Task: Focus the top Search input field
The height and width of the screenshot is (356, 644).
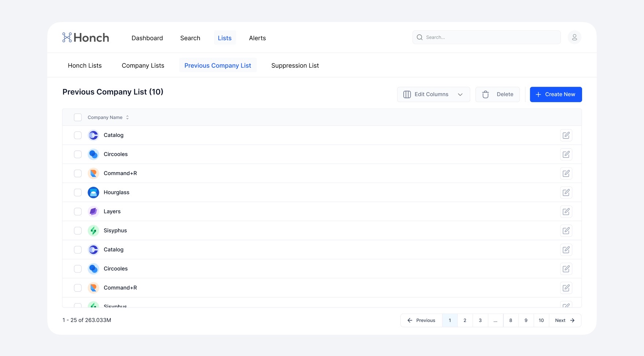Action: click(x=486, y=37)
